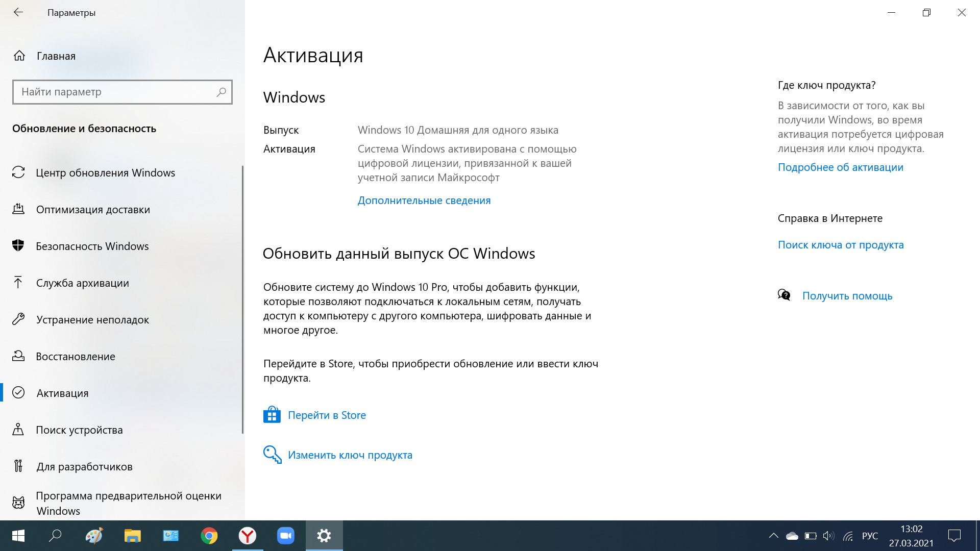Open Yandex Browser from taskbar

pyautogui.click(x=248, y=536)
